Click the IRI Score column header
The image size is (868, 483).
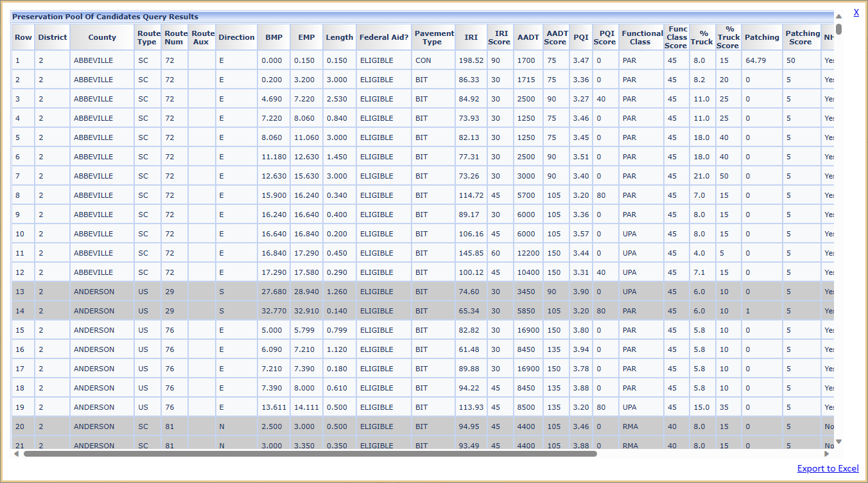point(499,37)
